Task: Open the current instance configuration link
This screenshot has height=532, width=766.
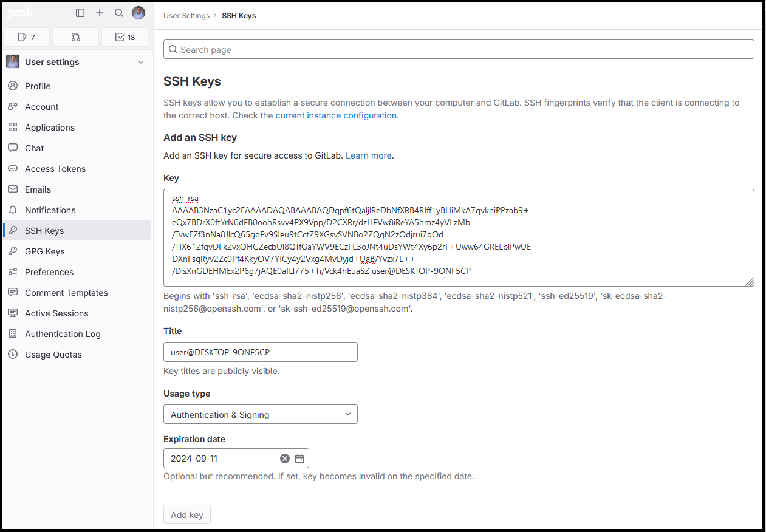Action: pyautogui.click(x=336, y=115)
